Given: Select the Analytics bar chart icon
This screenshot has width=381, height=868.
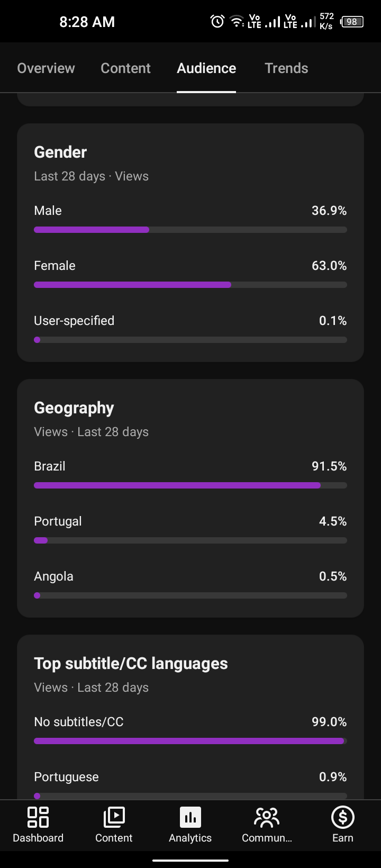Looking at the screenshot, I should [190, 817].
